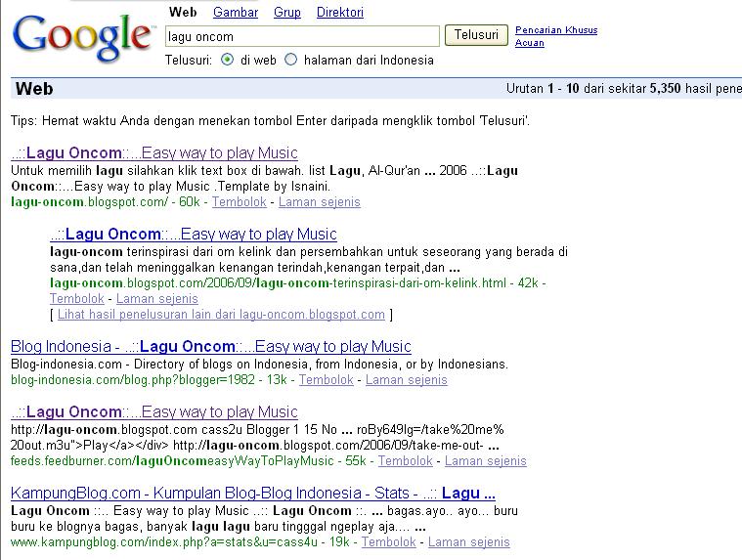The width and height of the screenshot is (742, 560).
Task: Open the 'Blog Indonesia - Lagu Oncom' result
Action: pyautogui.click(x=210, y=347)
